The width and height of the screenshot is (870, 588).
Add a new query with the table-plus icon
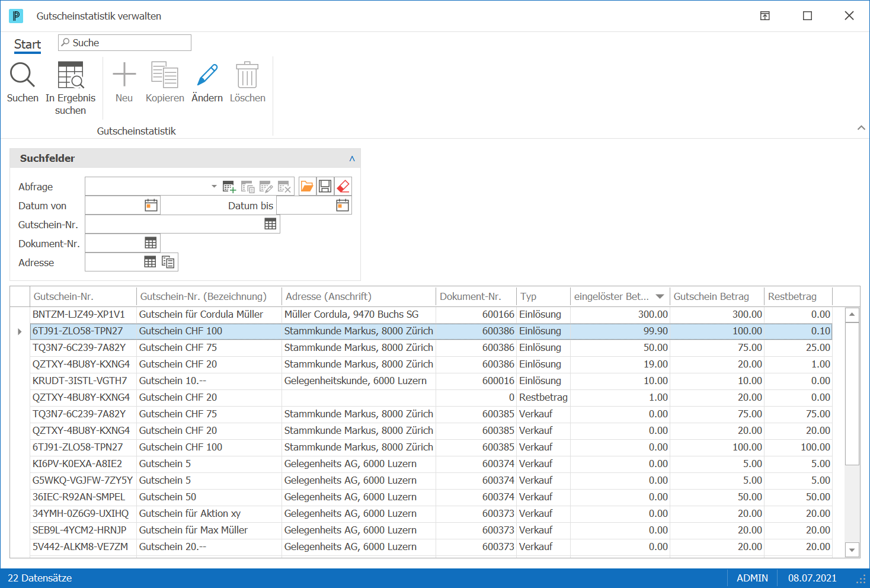[229, 187]
